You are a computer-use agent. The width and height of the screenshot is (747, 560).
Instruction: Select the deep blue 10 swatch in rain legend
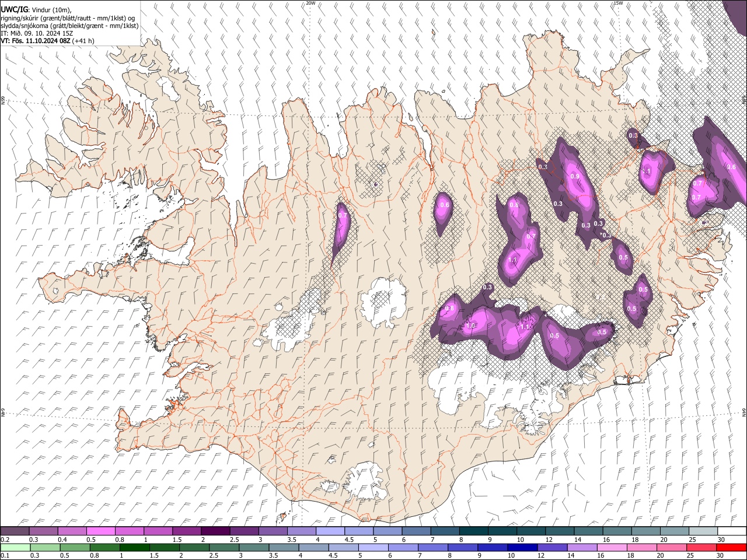(x=522, y=547)
